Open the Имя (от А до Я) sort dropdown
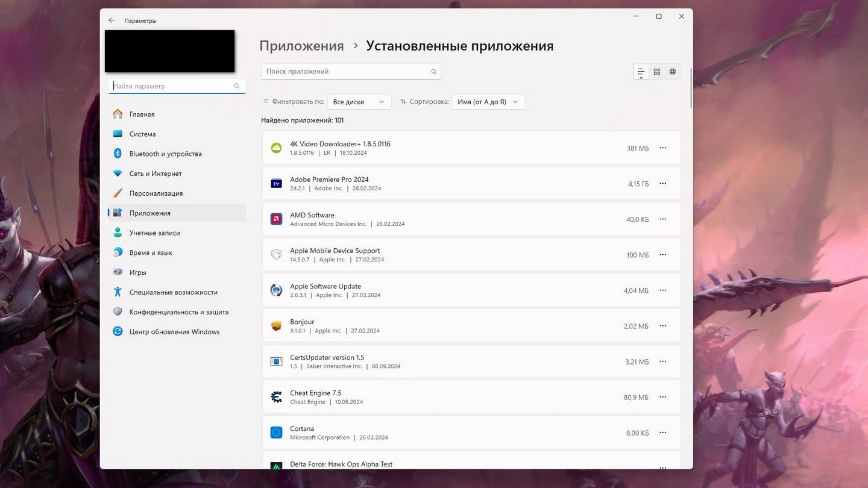The image size is (868, 488). 488,102
